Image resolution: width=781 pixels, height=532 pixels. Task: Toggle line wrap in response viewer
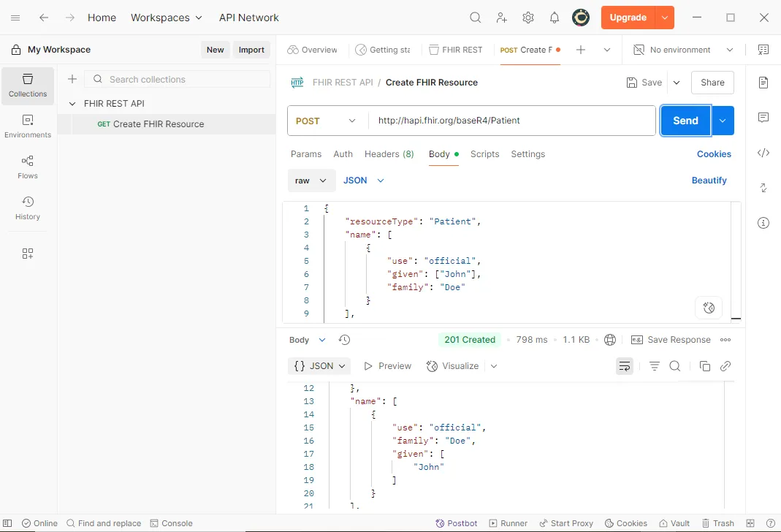click(625, 366)
